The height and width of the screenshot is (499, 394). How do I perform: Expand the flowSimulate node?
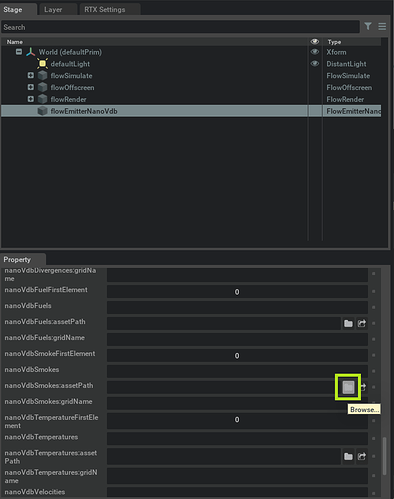tap(31, 75)
